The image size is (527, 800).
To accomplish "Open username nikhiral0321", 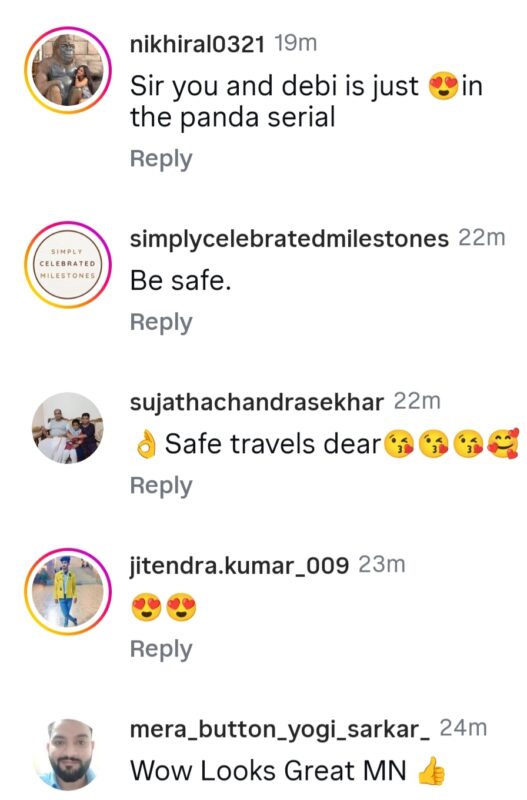I will pyautogui.click(x=197, y=44).
